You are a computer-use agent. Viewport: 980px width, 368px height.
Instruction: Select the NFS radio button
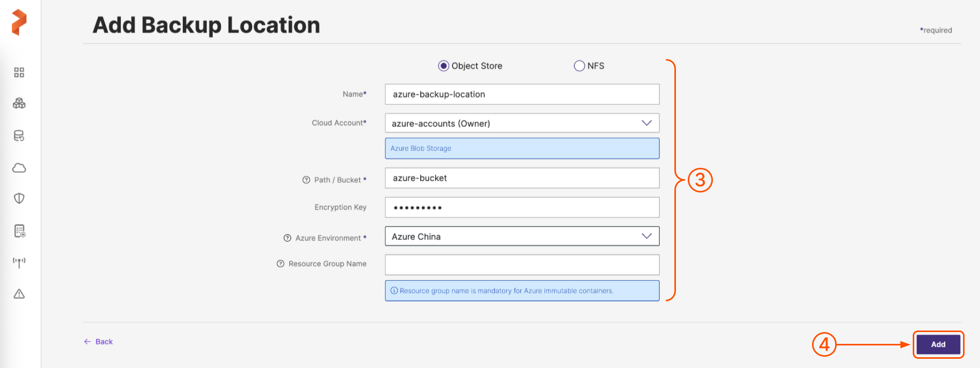coord(579,66)
